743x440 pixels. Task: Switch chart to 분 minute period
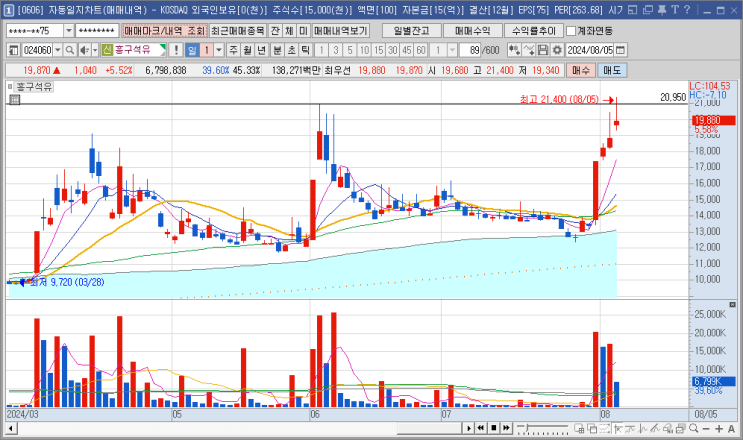[278, 50]
